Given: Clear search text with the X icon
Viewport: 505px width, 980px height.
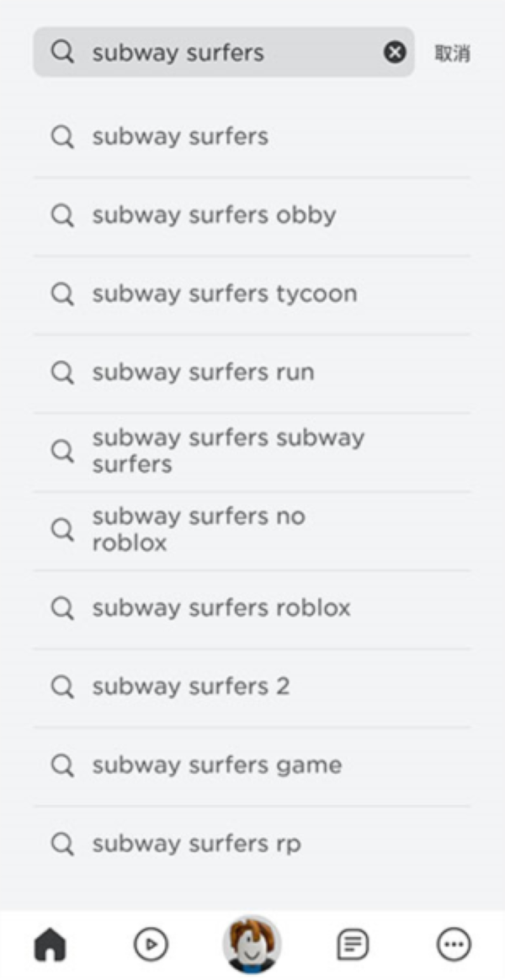Looking at the screenshot, I should 395,52.
